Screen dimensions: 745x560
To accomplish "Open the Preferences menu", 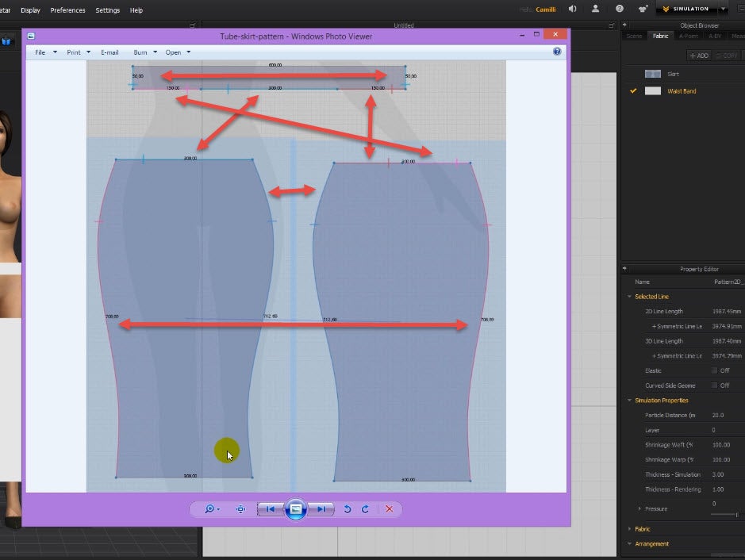I will coord(67,10).
